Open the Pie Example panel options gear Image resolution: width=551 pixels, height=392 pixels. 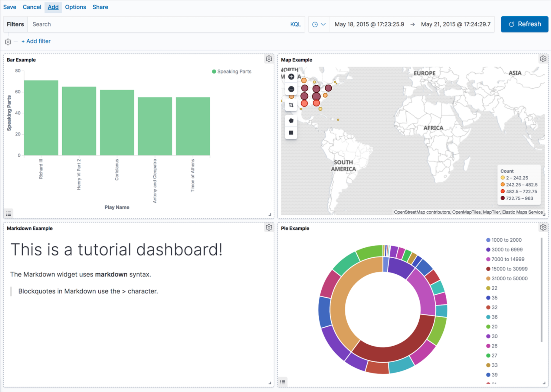tap(543, 227)
